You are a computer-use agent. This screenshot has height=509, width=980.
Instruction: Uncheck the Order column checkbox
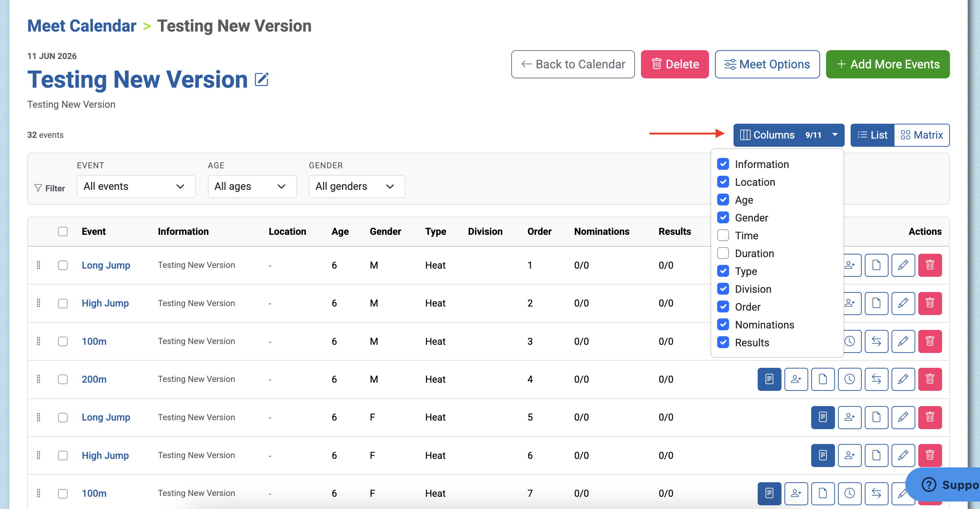point(723,307)
